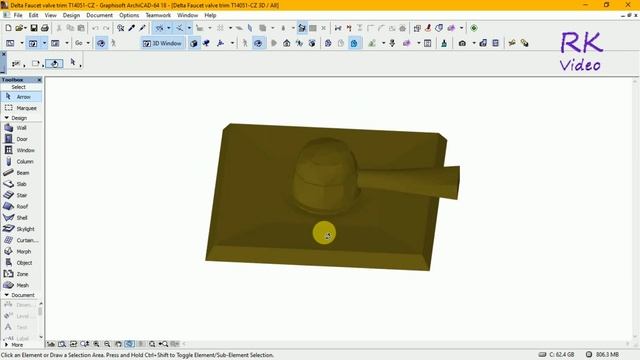Open the floor plan window dropdown arrow
Screen dimensions: 640x360
coord(22,43)
